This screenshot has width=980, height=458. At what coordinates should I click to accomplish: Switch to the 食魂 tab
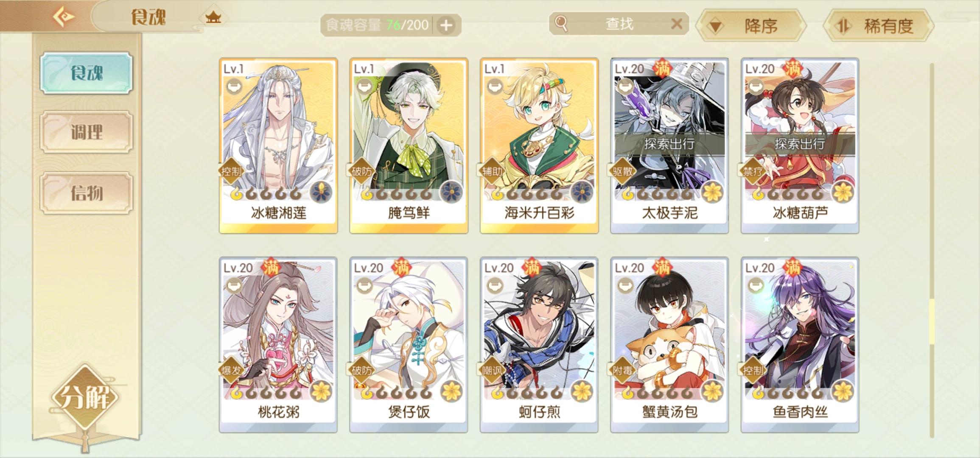click(x=87, y=73)
